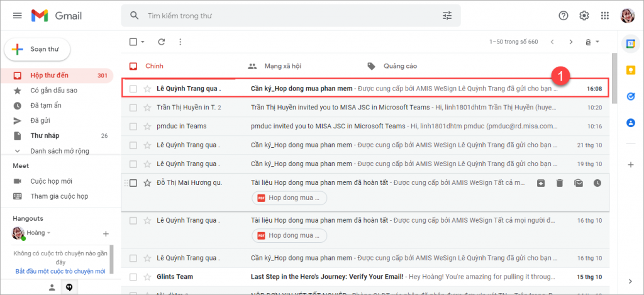Open Settings gear icon
Screen dimensions: 644x295
pos(584,16)
